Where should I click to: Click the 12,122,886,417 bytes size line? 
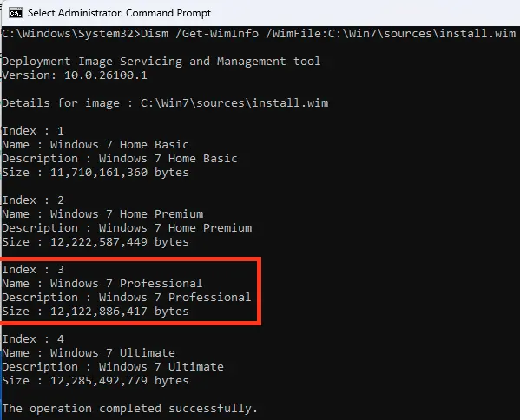pyautogui.click(x=95, y=312)
